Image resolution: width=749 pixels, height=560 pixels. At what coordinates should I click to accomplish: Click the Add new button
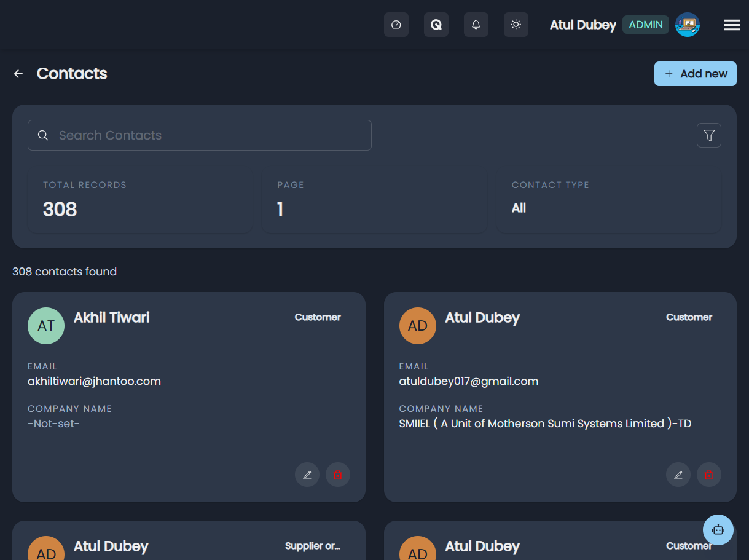[696, 74]
